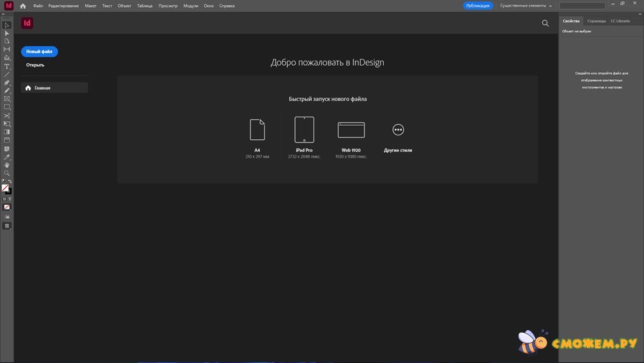Collapse the right panel dock
Screen dimensions: 644x363
click(639, 13)
